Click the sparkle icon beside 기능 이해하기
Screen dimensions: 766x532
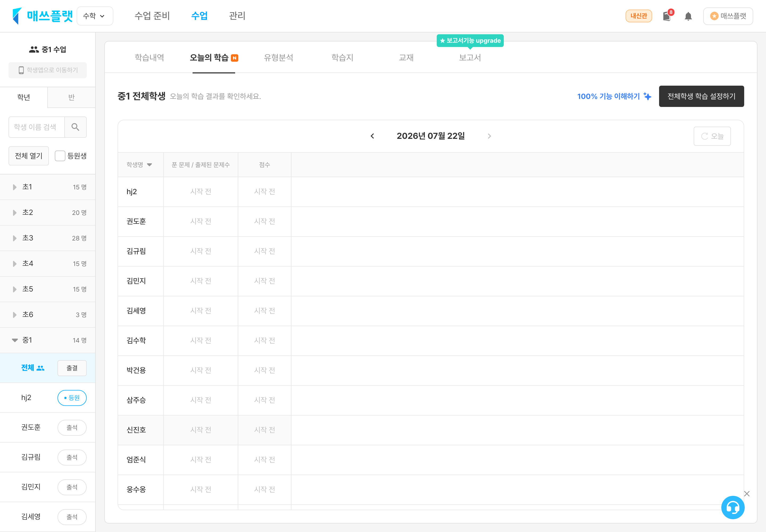point(647,96)
